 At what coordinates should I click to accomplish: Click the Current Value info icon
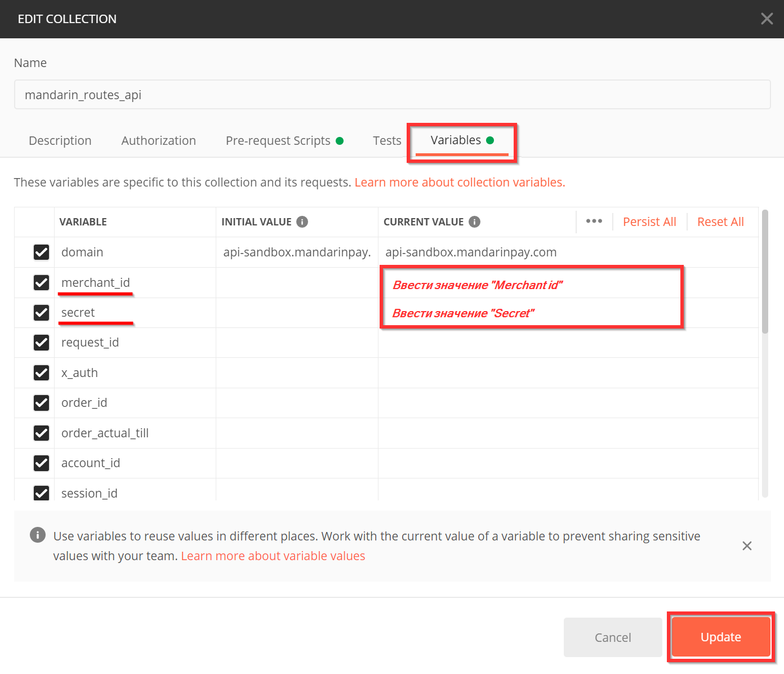pos(474,222)
